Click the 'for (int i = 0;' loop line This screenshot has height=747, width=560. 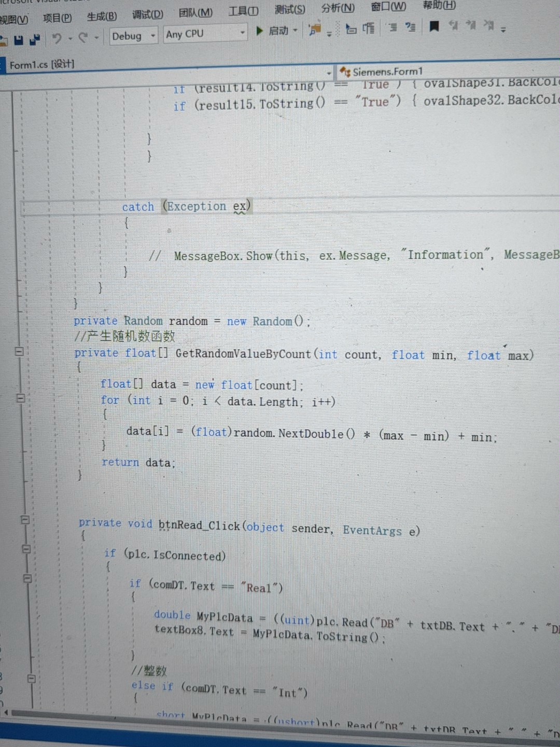[x=218, y=401]
